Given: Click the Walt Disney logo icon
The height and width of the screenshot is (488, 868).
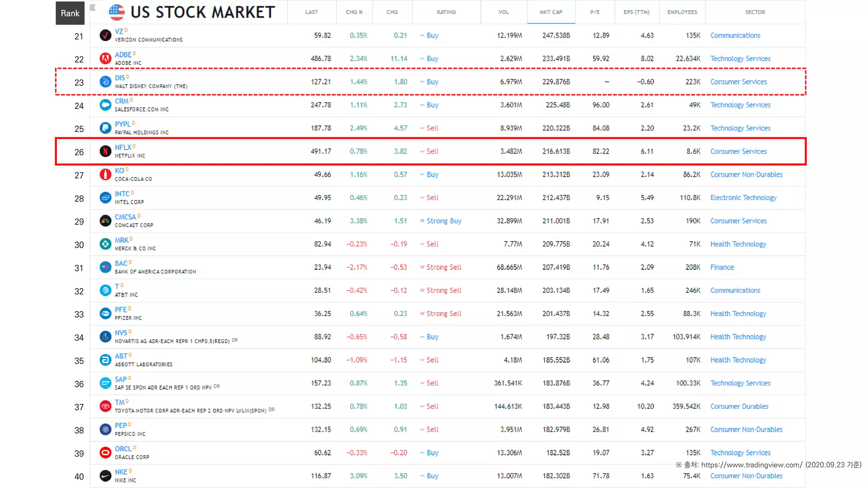Looking at the screenshot, I should pyautogui.click(x=105, y=82).
